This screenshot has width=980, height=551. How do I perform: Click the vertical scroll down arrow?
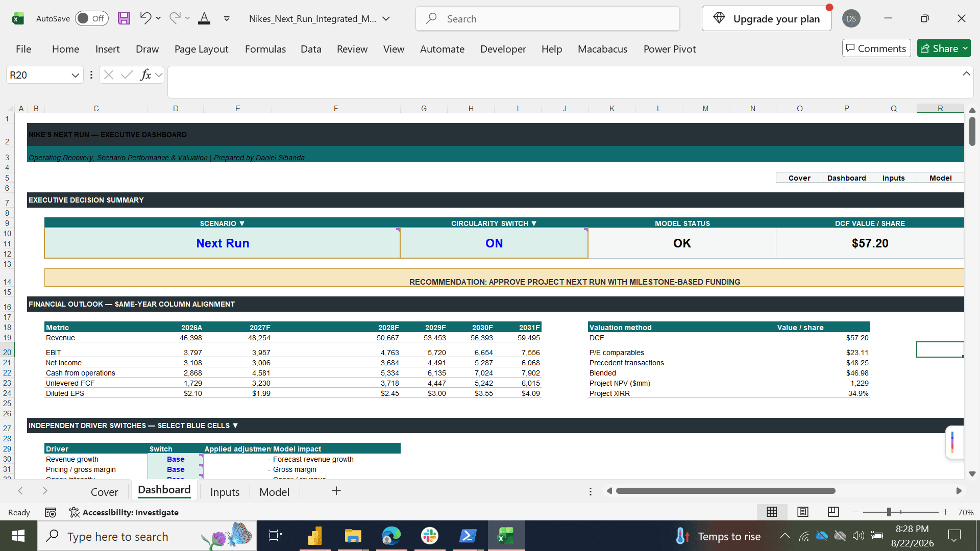(972, 474)
